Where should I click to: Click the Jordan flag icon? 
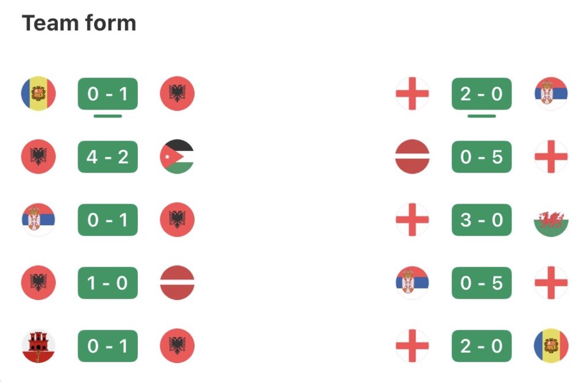tap(177, 157)
